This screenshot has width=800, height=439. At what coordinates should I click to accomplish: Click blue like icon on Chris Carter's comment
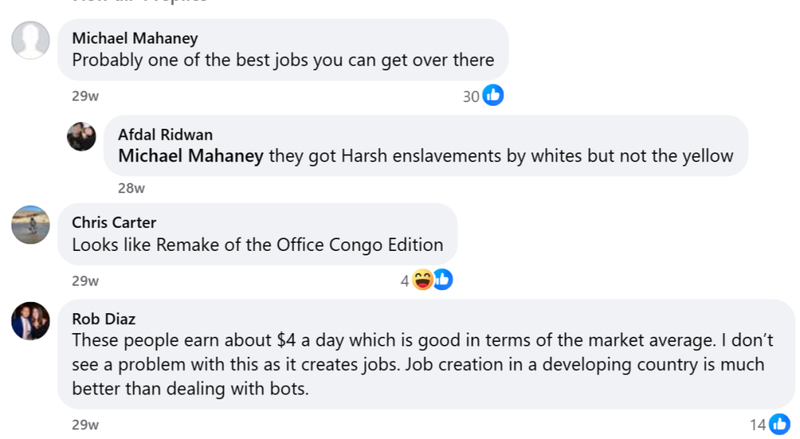point(442,281)
